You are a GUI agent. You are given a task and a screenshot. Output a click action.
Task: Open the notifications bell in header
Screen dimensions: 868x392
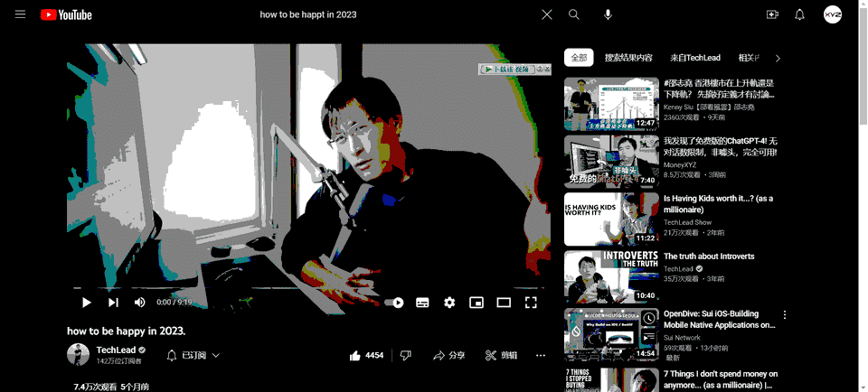pyautogui.click(x=799, y=14)
